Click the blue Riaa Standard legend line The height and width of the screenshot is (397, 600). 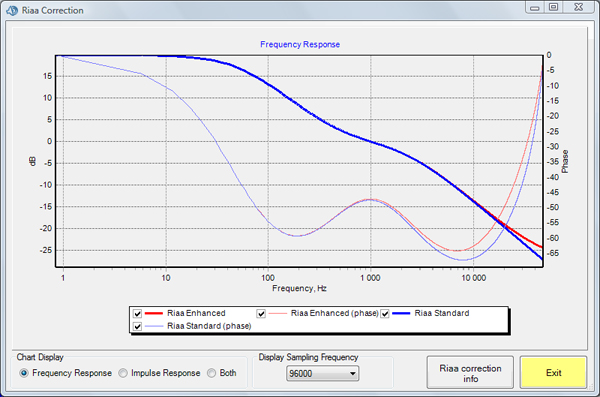401,313
